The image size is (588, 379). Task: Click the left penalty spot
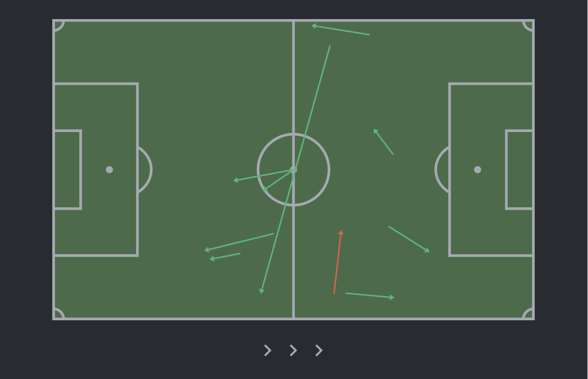click(109, 170)
